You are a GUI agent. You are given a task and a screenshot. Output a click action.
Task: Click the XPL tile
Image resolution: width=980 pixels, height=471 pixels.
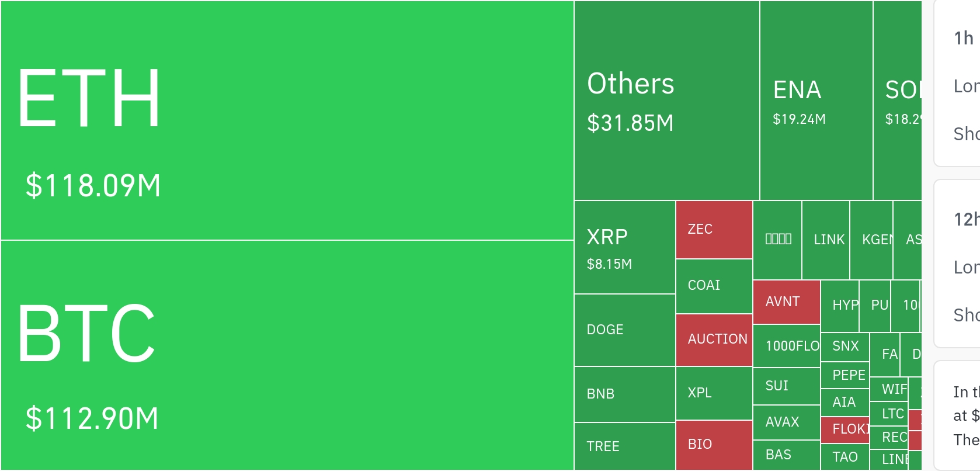[714, 393]
